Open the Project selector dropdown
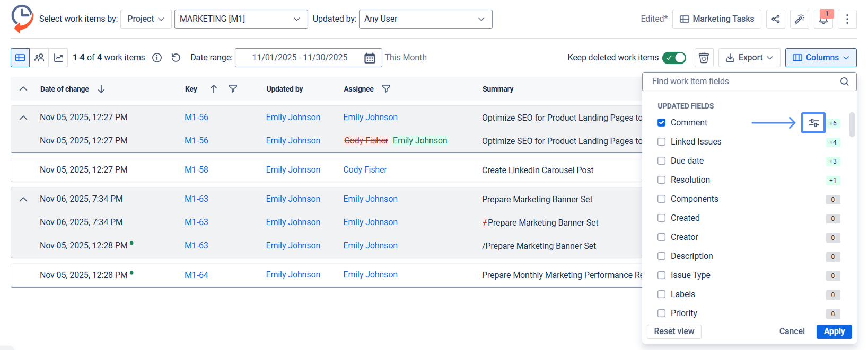 146,19
